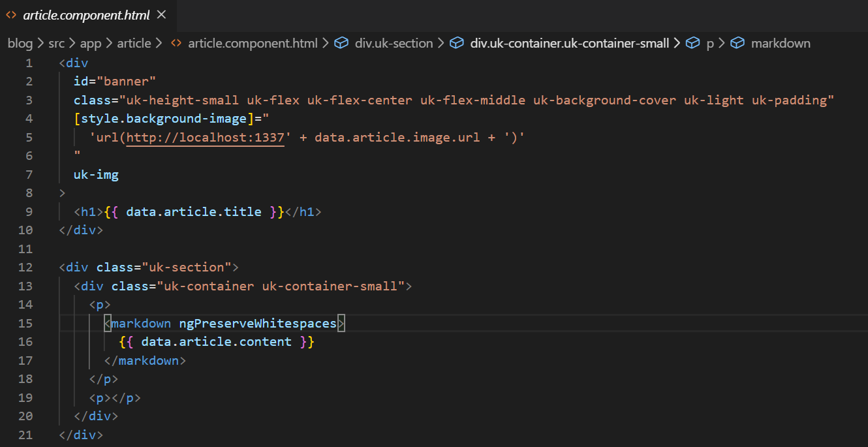
Task: Click the symbol icon before the markdown breadcrumb
Action: click(737, 43)
